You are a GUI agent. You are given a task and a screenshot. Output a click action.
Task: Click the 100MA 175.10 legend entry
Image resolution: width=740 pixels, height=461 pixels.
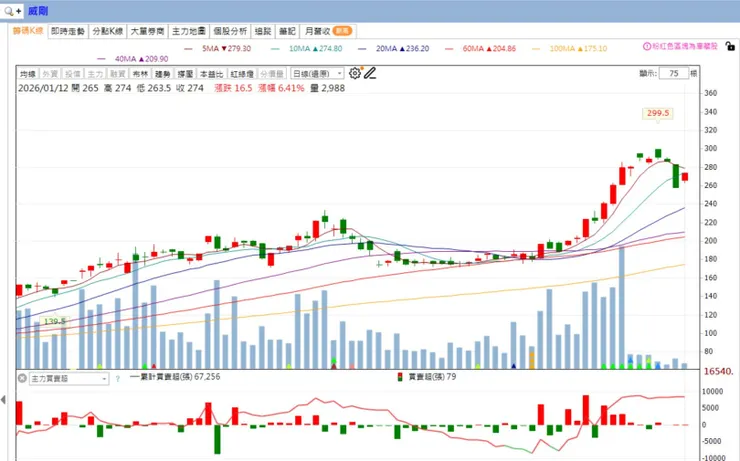point(570,49)
